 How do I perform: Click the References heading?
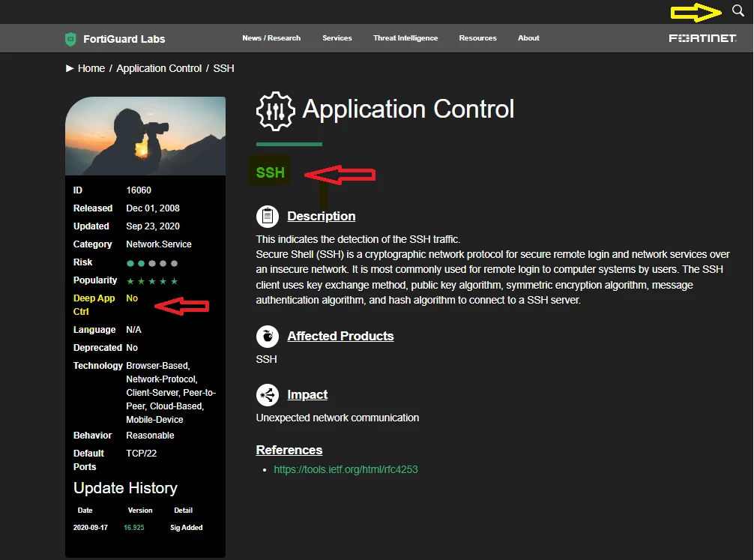289,451
